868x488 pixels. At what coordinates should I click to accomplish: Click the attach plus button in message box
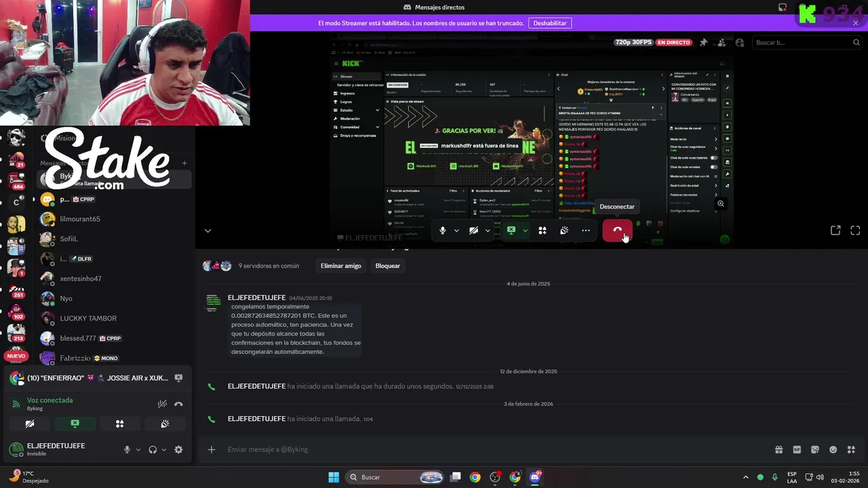coord(212,449)
